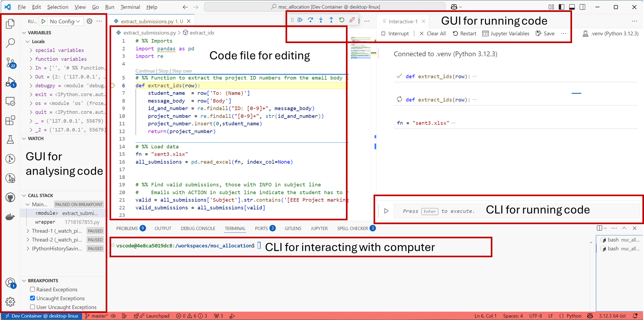Collapse the CALL STACK section
Image resolution: width=644 pixels, height=320 pixels.
24,196
